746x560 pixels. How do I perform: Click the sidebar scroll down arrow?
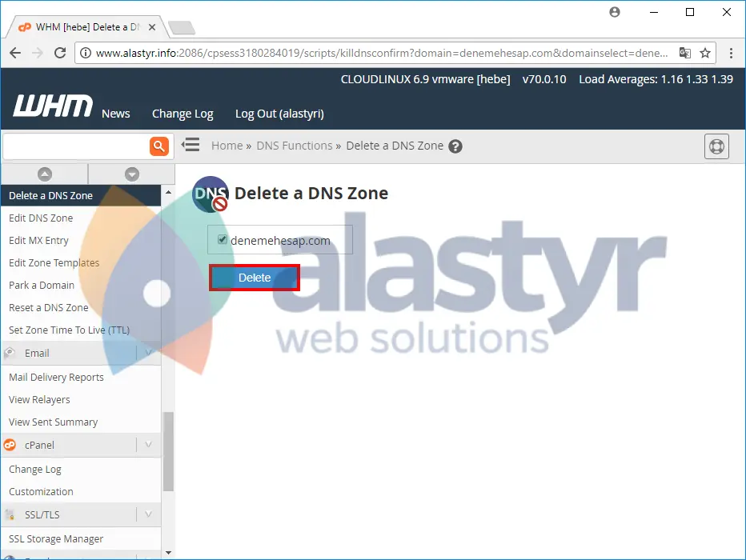(168, 553)
